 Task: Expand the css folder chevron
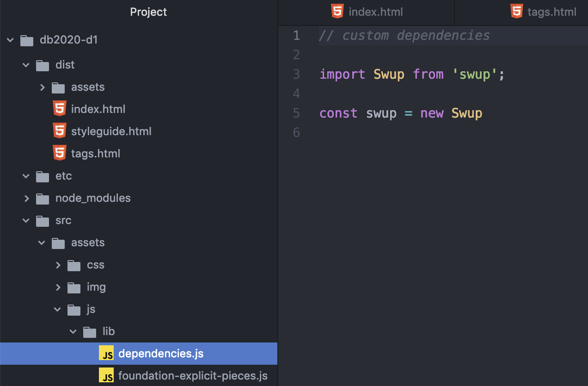[58, 265]
